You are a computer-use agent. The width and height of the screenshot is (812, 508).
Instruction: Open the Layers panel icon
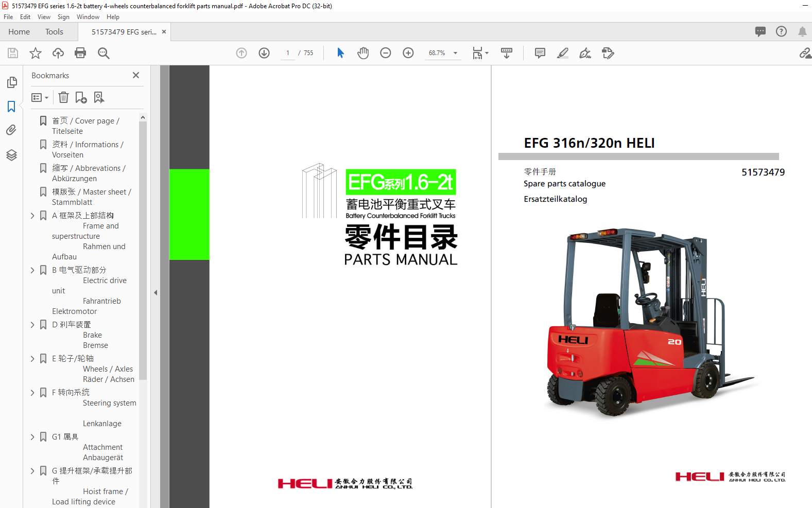11,155
